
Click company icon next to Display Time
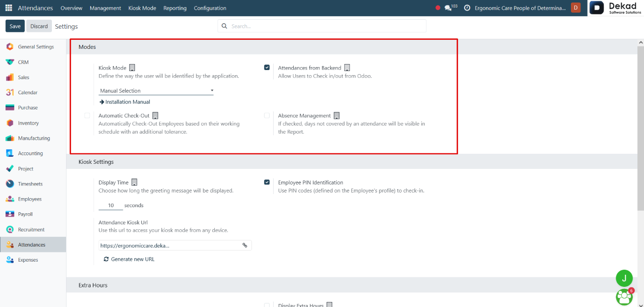(x=134, y=182)
